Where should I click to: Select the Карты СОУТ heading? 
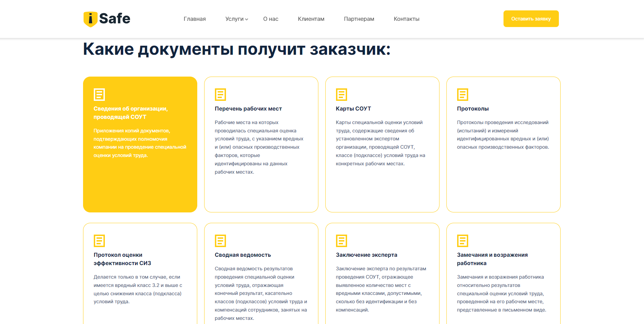(x=353, y=109)
